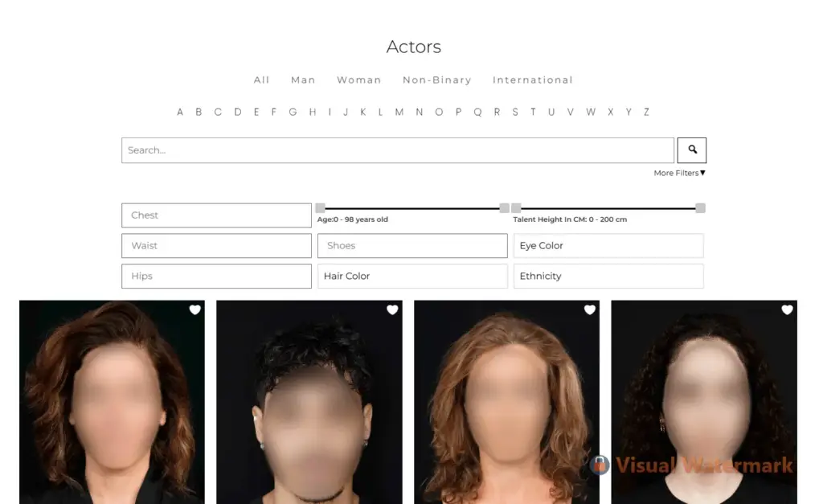
Task: Filter actors by letter Z
Action: tap(647, 112)
